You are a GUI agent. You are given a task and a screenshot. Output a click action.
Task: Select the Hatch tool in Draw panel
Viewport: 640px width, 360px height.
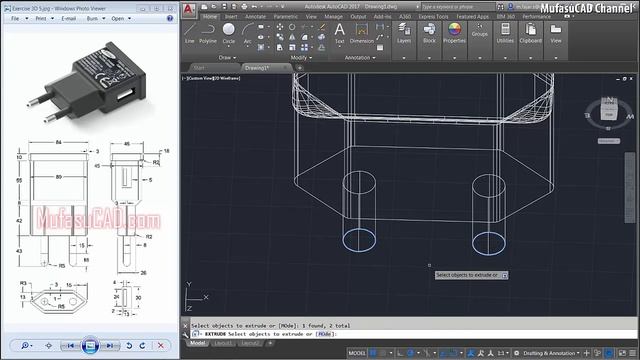coord(261,47)
